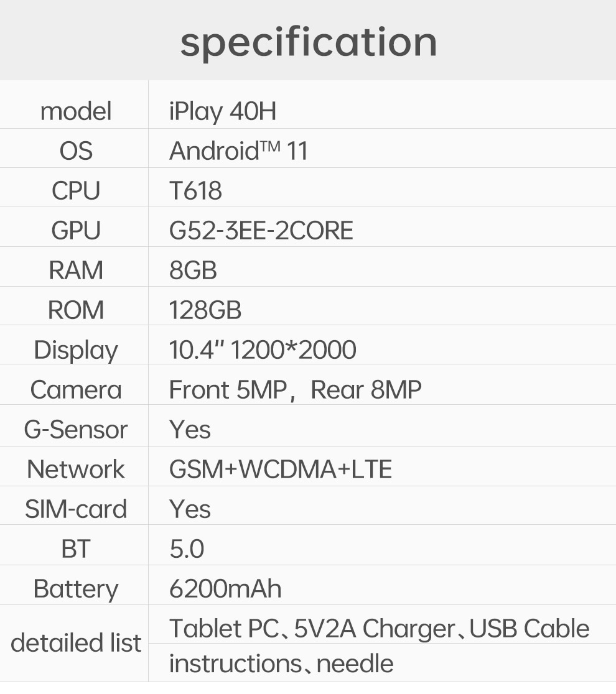Image resolution: width=616 pixels, height=694 pixels.
Task: Click the USB Cable text
Action: click(x=530, y=628)
